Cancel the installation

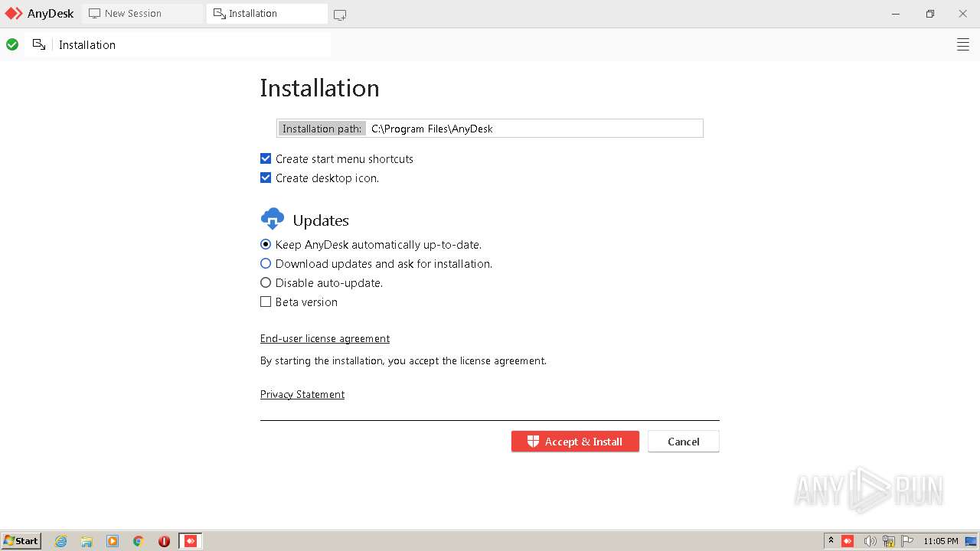pos(684,442)
